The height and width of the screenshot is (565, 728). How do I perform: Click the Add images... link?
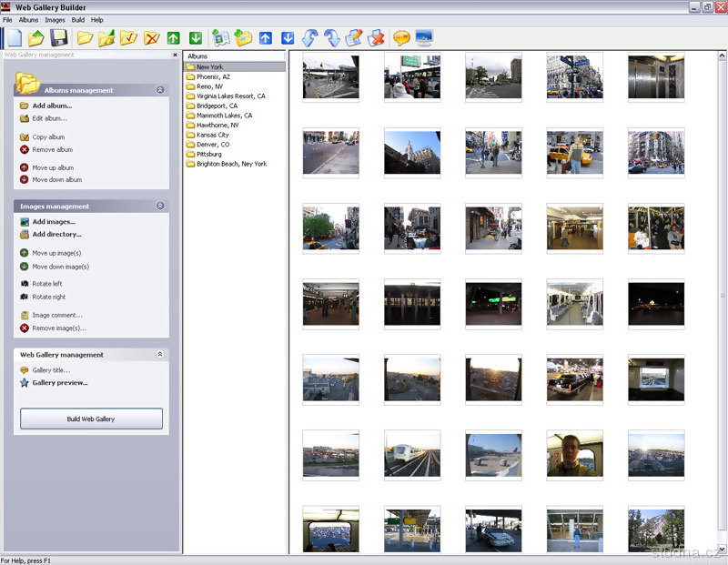click(54, 222)
